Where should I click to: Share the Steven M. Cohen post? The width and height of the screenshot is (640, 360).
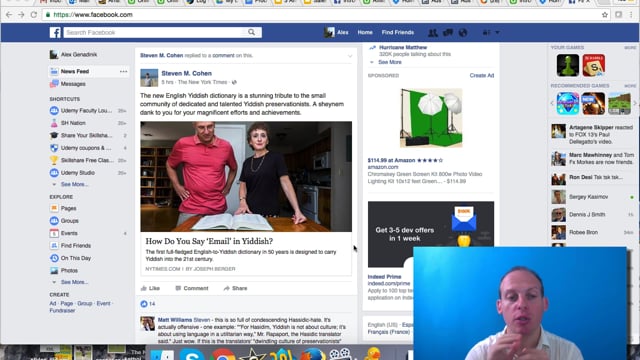[236, 288]
